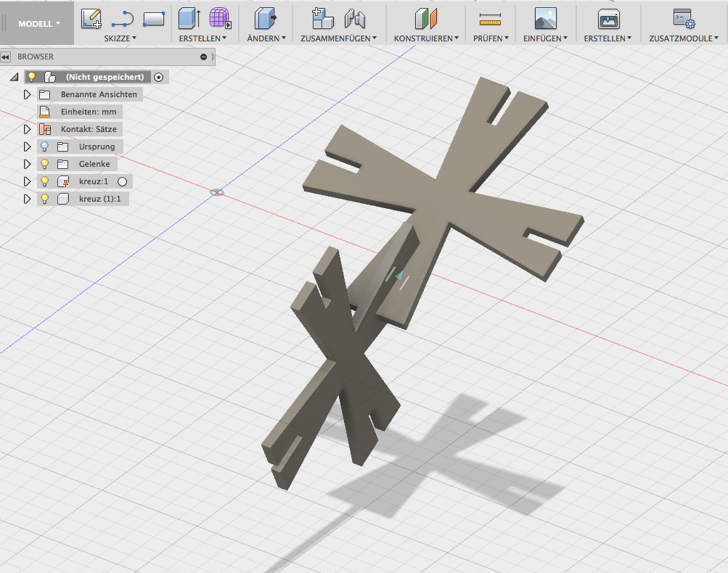Select the Benannte Ansichten label
The image size is (728, 573).
[99, 94]
